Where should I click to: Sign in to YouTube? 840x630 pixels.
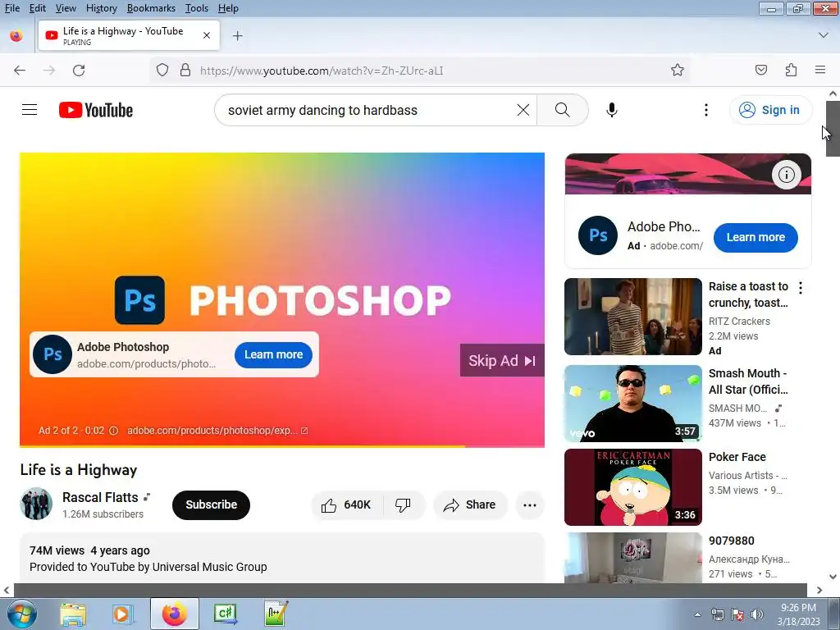click(x=770, y=110)
